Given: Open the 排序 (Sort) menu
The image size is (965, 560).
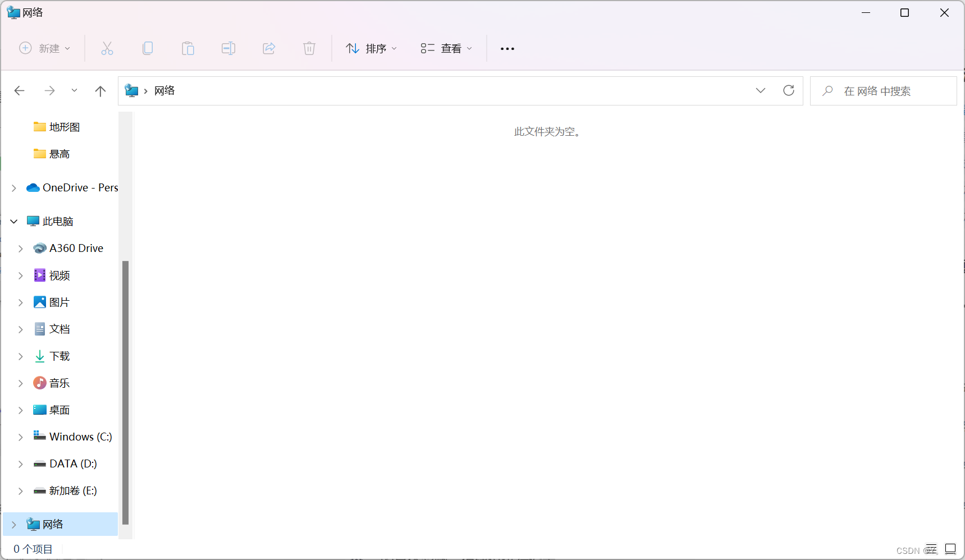Looking at the screenshot, I should point(372,48).
